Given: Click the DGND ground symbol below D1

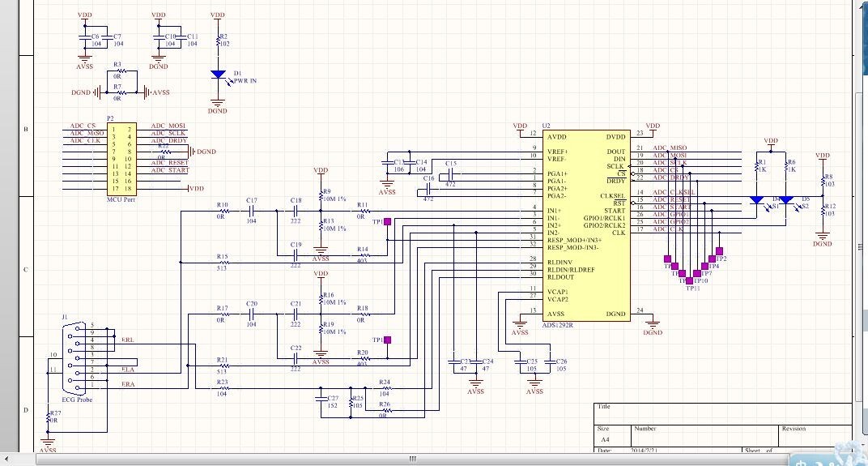Looking at the screenshot, I should [x=218, y=103].
